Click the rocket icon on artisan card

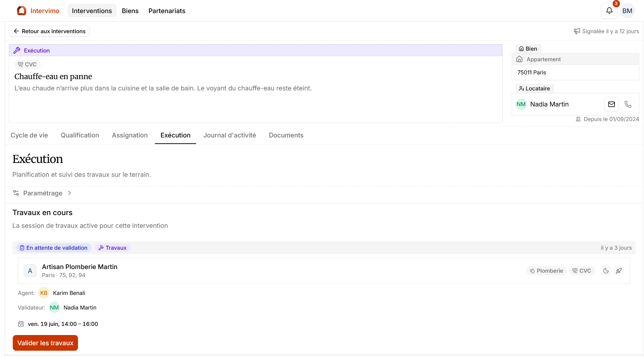coord(619,271)
